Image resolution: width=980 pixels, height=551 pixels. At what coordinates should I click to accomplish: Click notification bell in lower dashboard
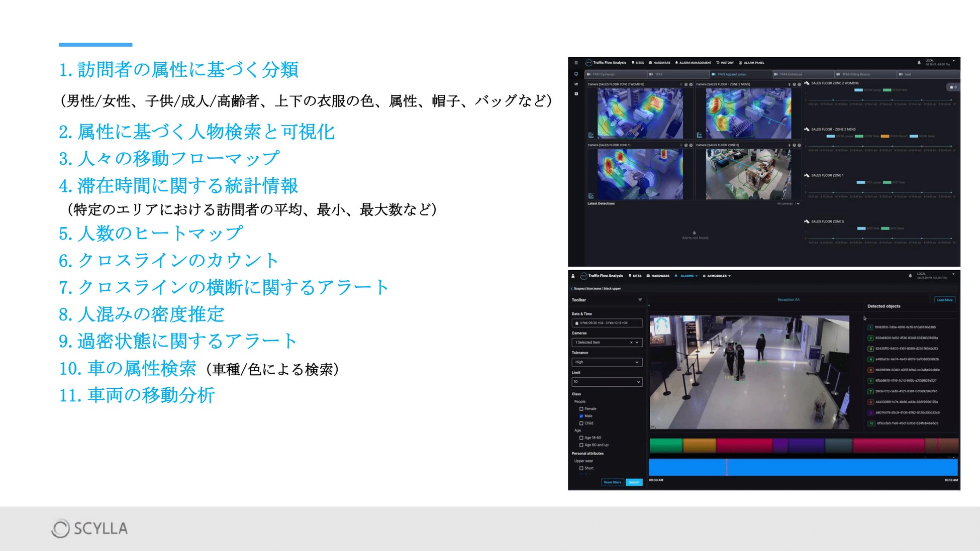pos(910,276)
